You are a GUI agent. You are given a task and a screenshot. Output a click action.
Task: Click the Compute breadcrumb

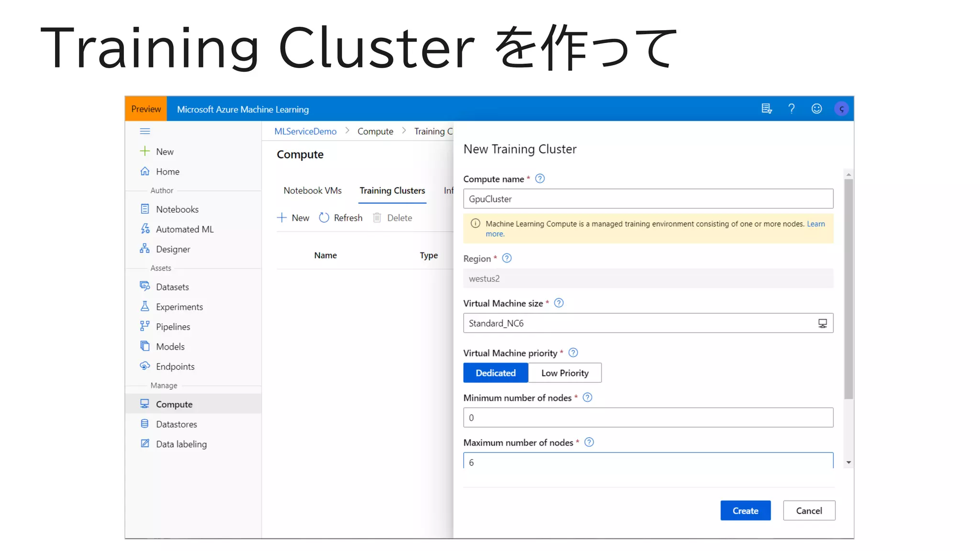point(375,132)
